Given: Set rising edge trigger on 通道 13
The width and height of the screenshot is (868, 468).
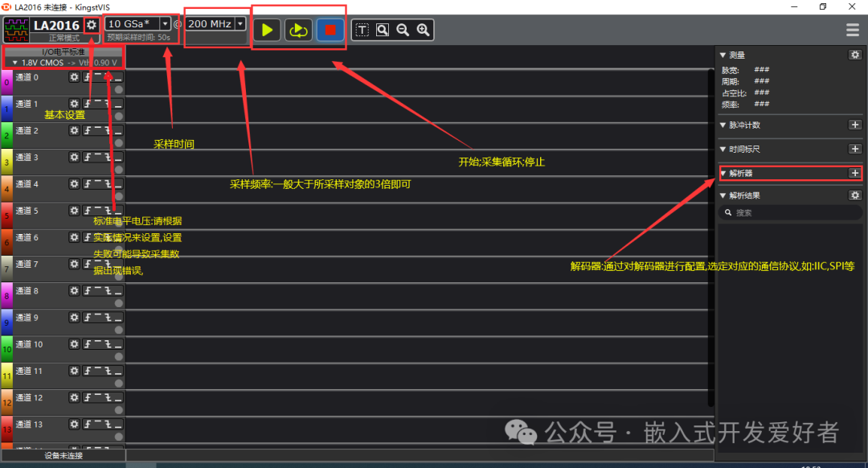Looking at the screenshot, I should pyautogui.click(x=88, y=424).
